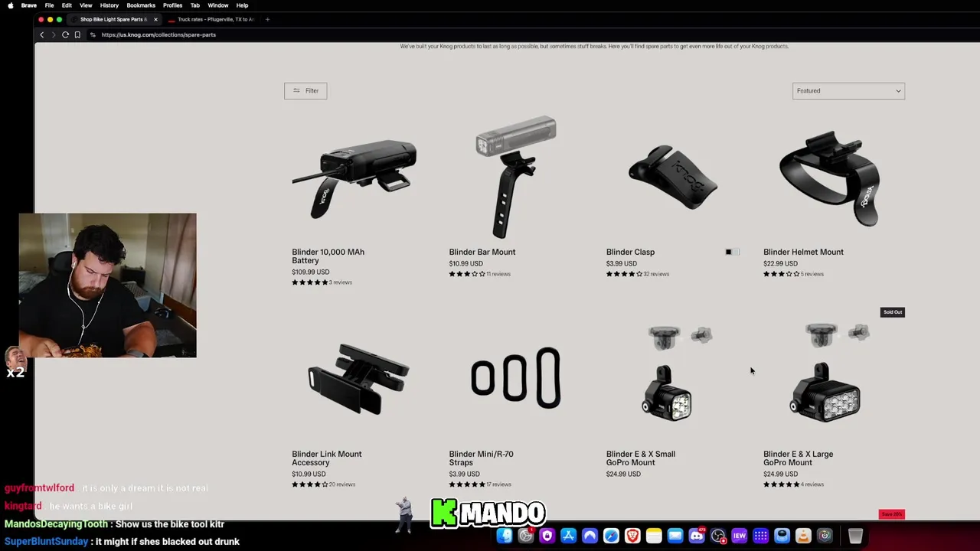Open the View menu
This screenshot has width=980, height=551.
click(86, 5)
